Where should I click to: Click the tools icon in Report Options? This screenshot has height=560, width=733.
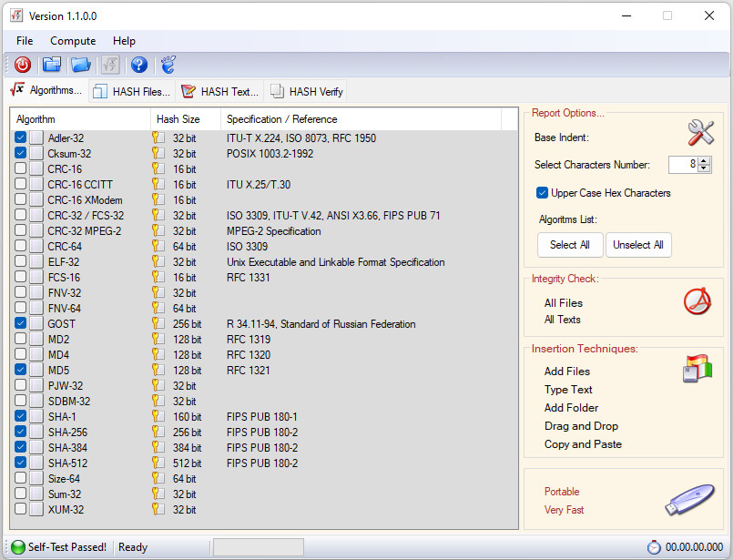click(x=700, y=134)
